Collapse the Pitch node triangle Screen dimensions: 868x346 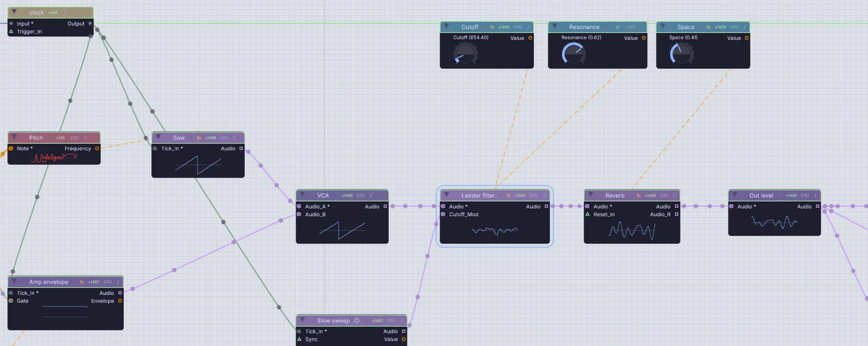[x=14, y=137]
